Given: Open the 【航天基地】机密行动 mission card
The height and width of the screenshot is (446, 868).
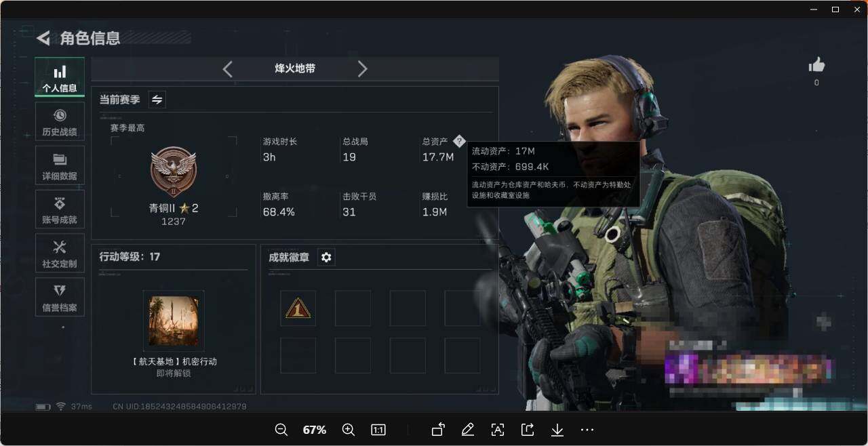Looking at the screenshot, I should (x=174, y=320).
